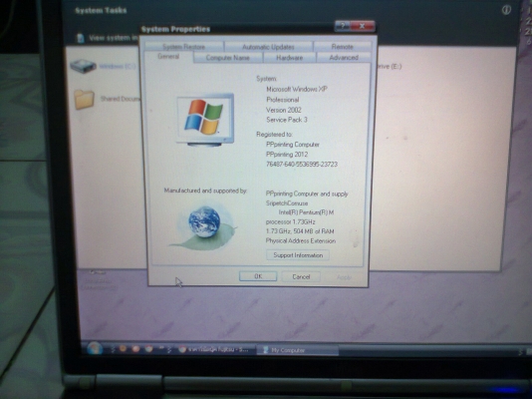The width and height of the screenshot is (532, 399).
Task: Click the '1.73 GHz, 504 MB of RAM' line
Action: coord(300,231)
